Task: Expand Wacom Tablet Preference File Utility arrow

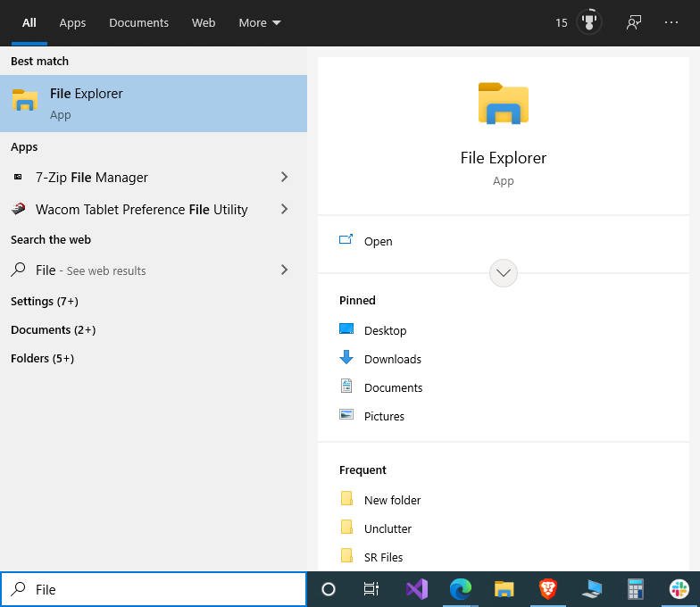Action: point(284,209)
